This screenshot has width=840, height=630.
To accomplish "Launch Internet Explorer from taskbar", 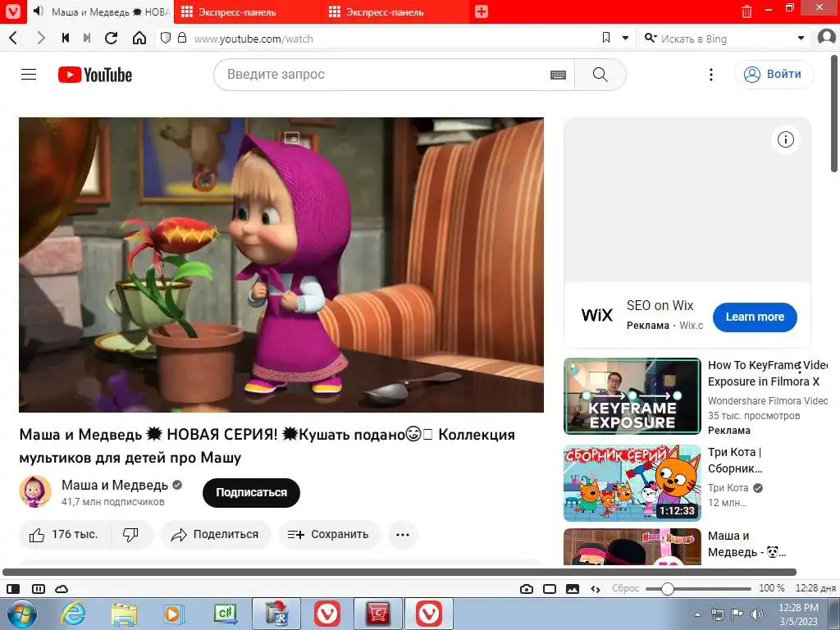I will tap(73, 614).
